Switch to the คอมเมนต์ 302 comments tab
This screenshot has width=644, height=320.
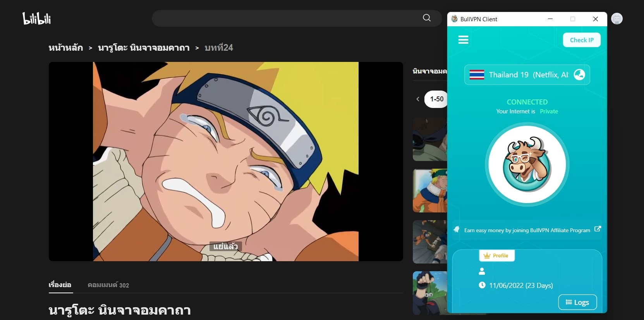(108, 285)
